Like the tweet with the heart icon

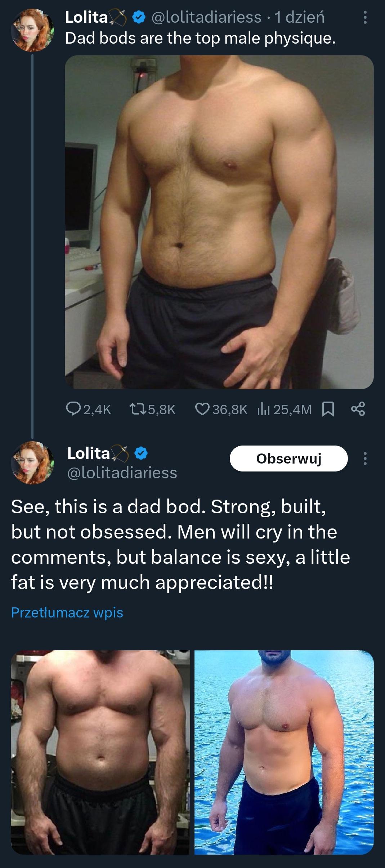tap(202, 409)
